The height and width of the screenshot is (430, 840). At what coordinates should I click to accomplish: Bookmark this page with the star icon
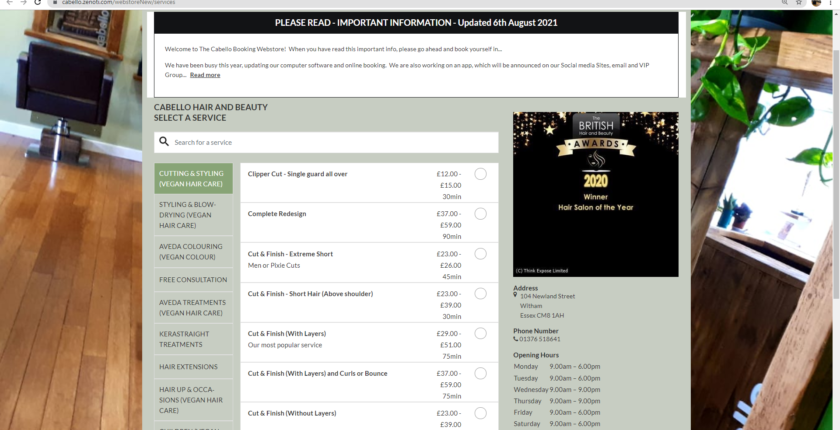[799, 3]
